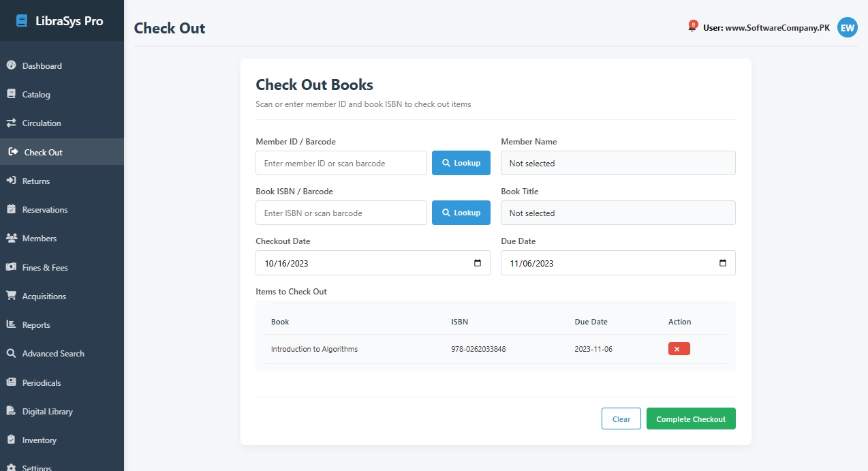The height and width of the screenshot is (471, 868).
Task: Open the Due Date calendar picker
Action: [724, 262]
